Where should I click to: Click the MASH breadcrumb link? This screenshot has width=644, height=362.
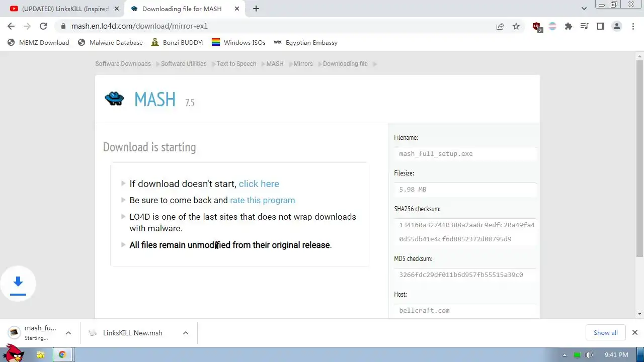point(275,64)
